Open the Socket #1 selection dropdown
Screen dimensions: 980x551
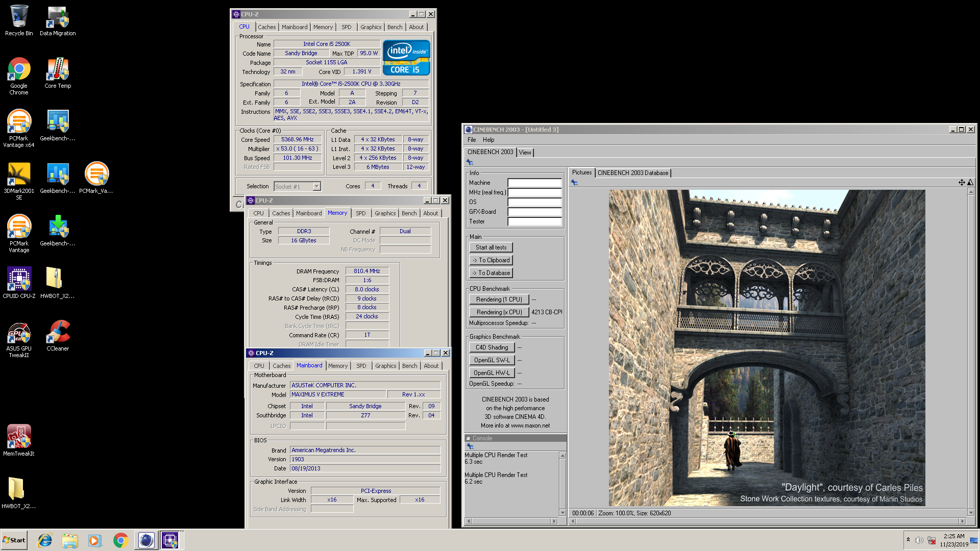tap(316, 186)
